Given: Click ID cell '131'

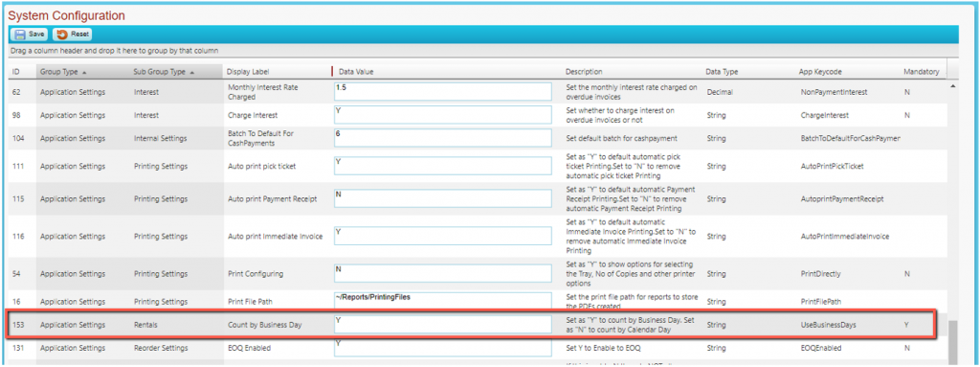Looking at the screenshot, I should tap(18, 348).
